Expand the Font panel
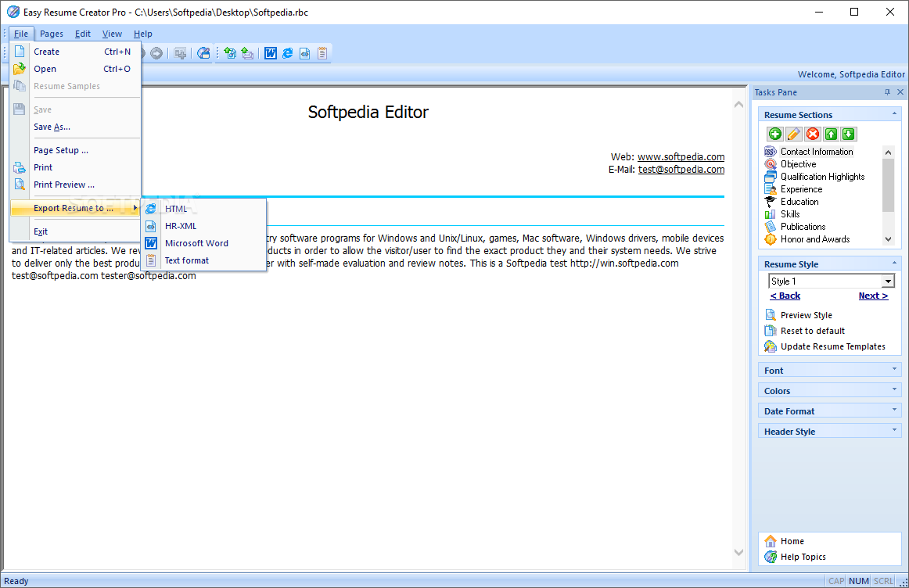 tap(894, 369)
